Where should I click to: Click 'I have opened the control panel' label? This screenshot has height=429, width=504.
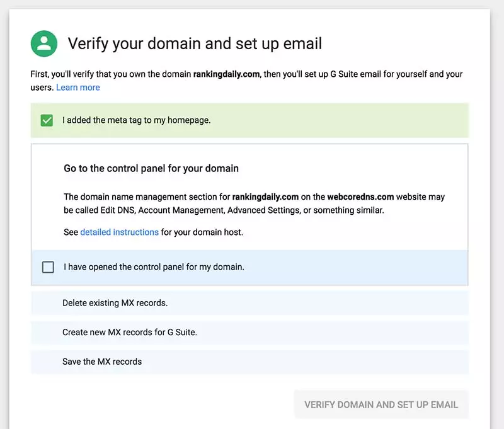pos(154,267)
